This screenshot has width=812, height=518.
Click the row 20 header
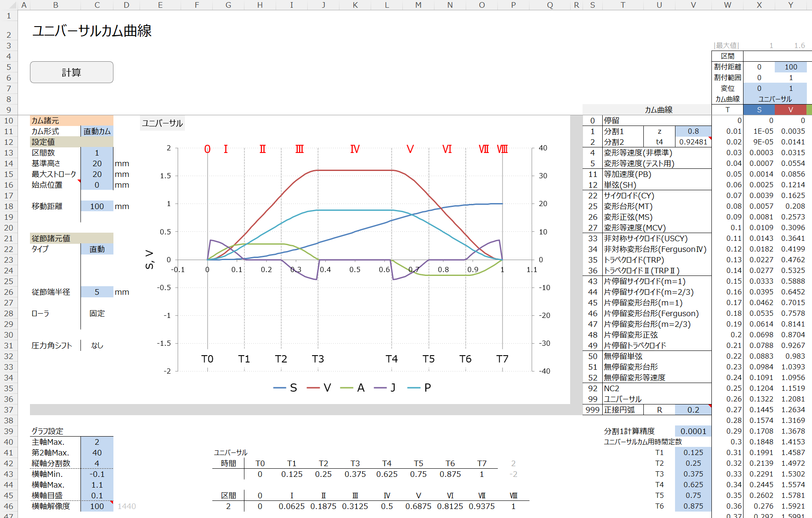(x=9, y=228)
